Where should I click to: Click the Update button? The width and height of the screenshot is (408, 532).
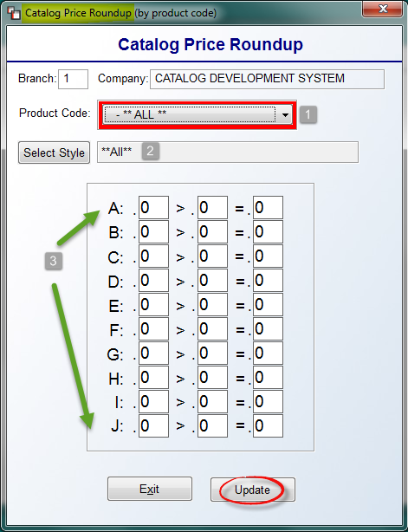(253, 490)
